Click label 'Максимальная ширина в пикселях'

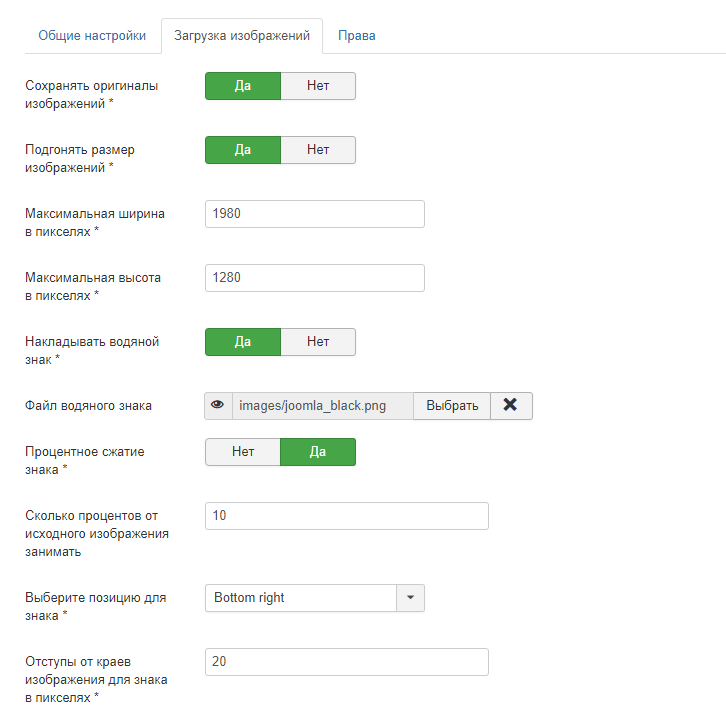[x=95, y=222]
